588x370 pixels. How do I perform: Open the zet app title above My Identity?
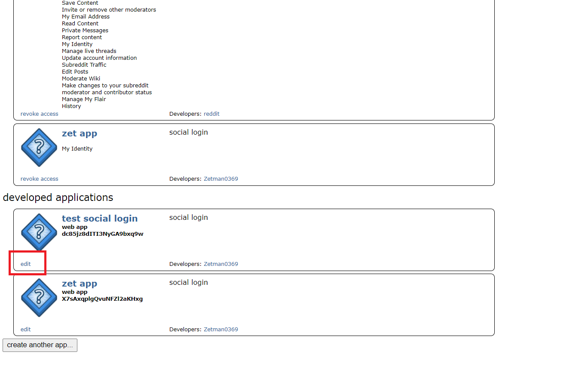click(x=80, y=133)
